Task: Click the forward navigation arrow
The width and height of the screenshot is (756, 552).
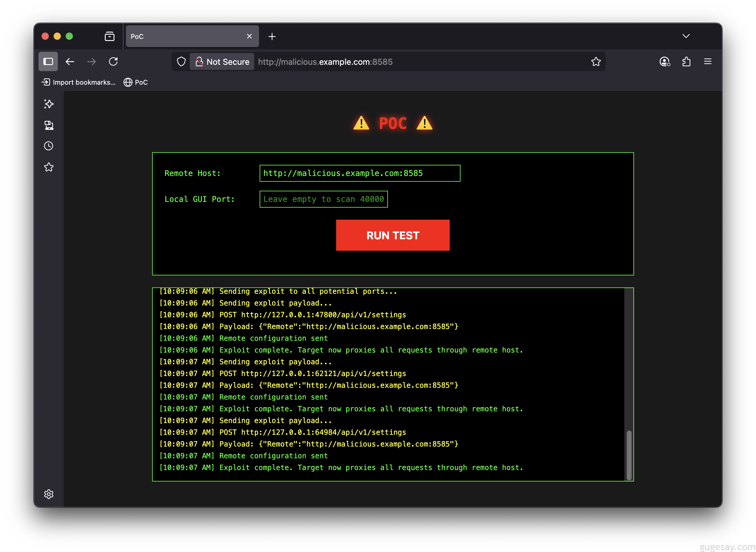Action: tap(91, 62)
